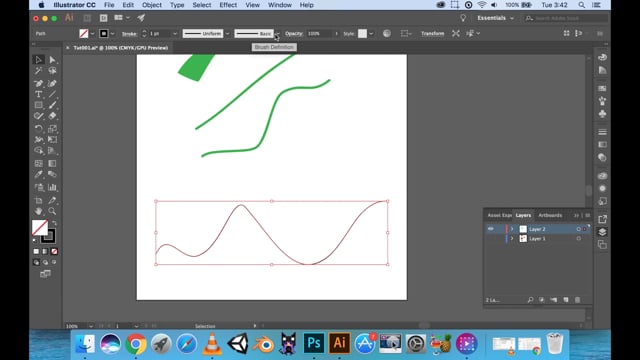Screen dimensions: 640x360
Task: Select the Curvature tool
Action: click(x=52, y=83)
